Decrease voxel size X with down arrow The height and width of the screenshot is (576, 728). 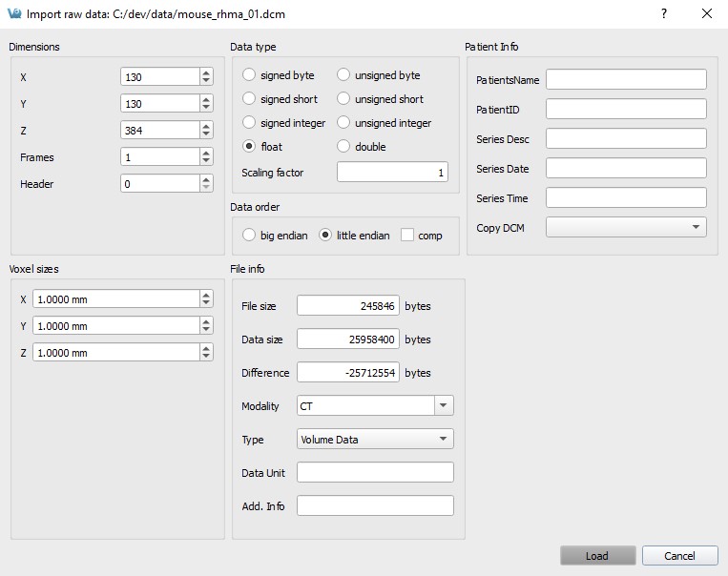[x=206, y=303]
